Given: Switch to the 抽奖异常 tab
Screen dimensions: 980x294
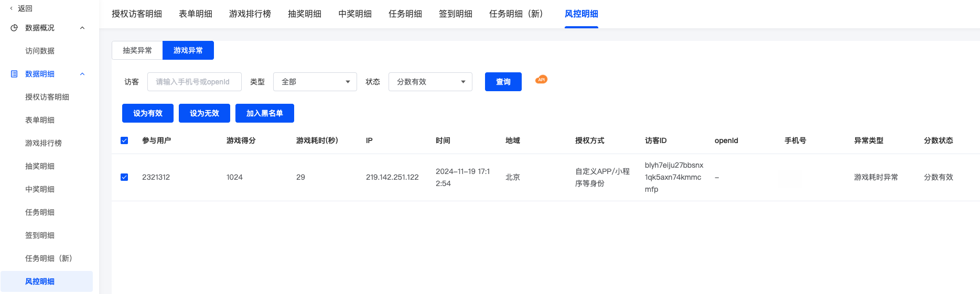Looking at the screenshot, I should [137, 50].
